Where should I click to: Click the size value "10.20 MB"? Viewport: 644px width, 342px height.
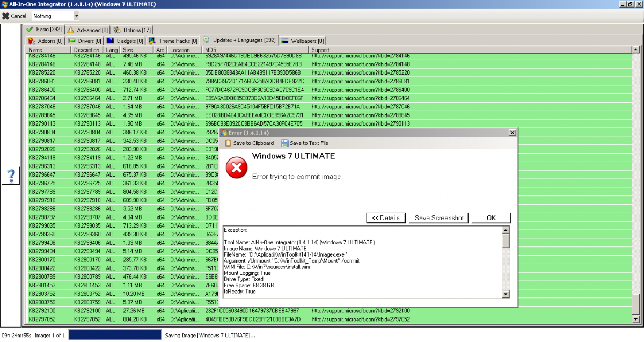click(133, 294)
